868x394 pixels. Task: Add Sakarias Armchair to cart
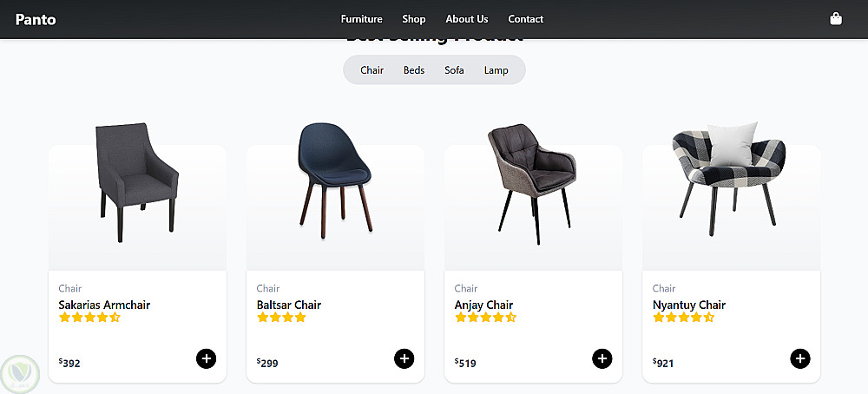(x=206, y=358)
